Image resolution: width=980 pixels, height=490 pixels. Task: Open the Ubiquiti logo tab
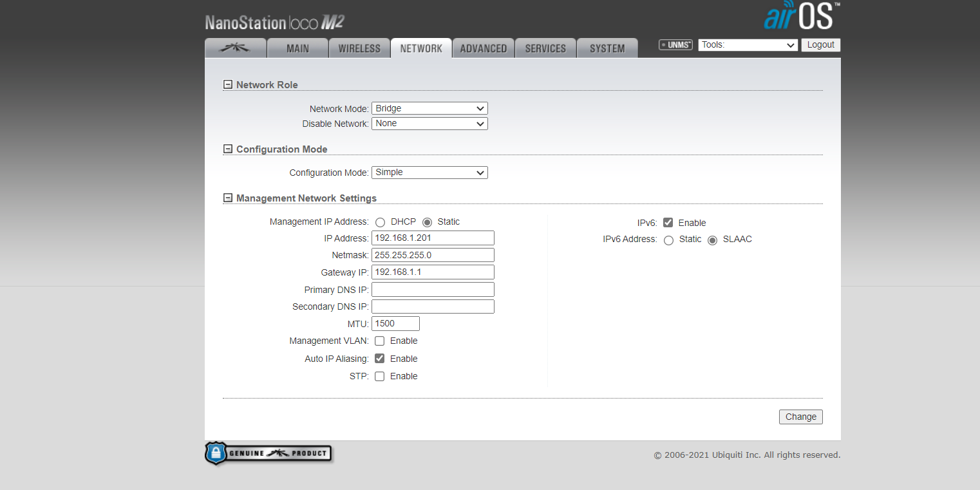(x=236, y=48)
